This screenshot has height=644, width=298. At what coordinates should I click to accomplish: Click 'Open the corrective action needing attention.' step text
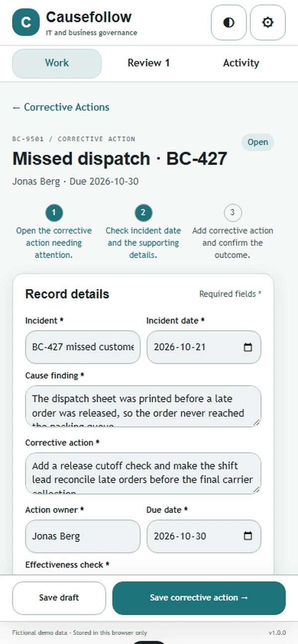[x=54, y=243]
